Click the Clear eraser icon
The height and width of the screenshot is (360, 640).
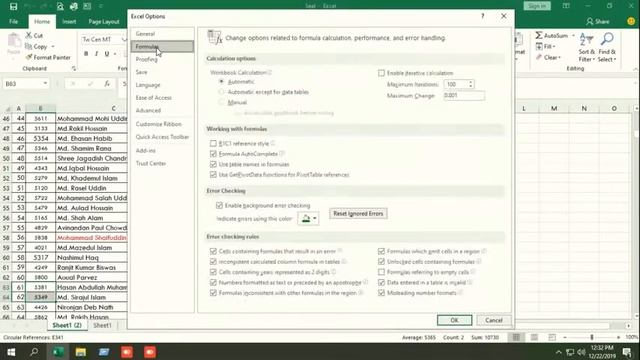coord(539,58)
